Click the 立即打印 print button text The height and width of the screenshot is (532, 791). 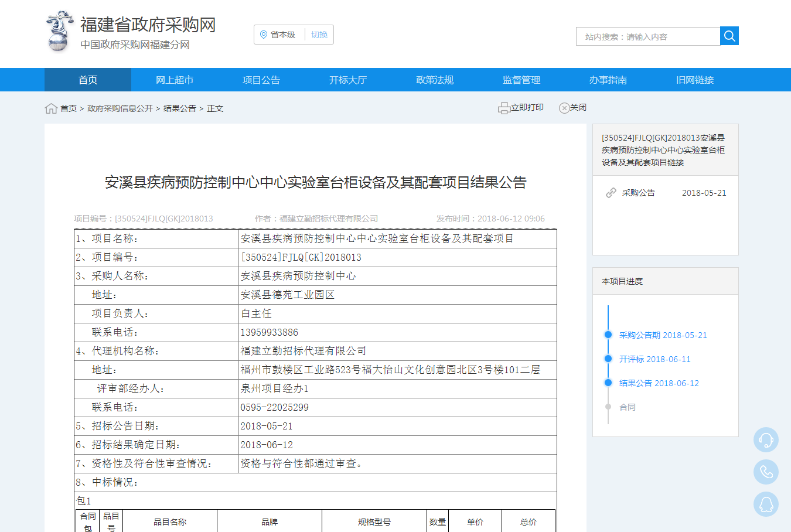[x=527, y=107]
